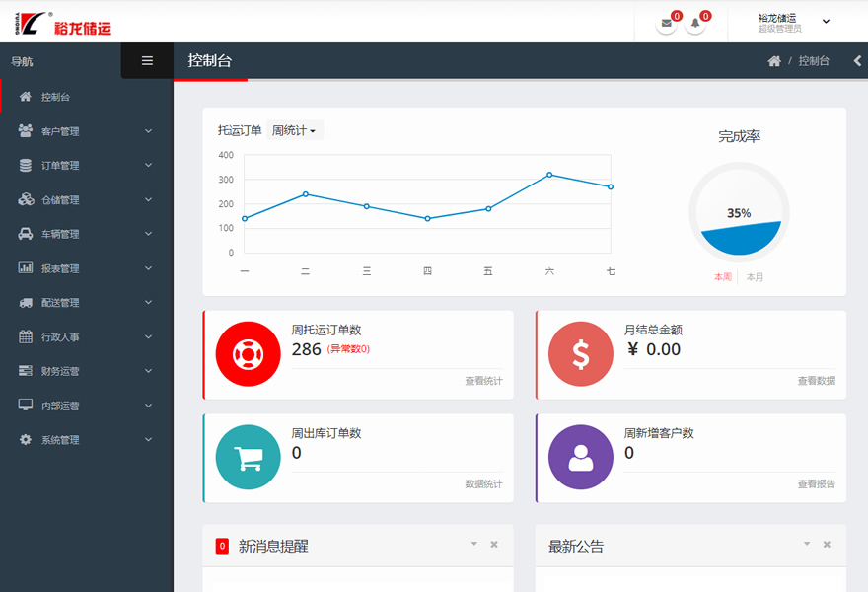The width and height of the screenshot is (868, 592).
Task: Expand the 报表管理 submenu chevron
Action: click(148, 268)
